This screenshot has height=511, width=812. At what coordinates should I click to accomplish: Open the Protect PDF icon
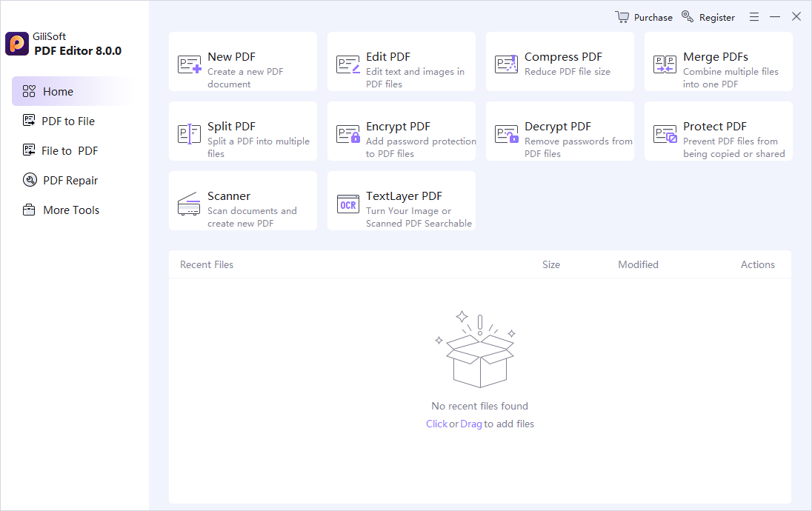point(665,134)
